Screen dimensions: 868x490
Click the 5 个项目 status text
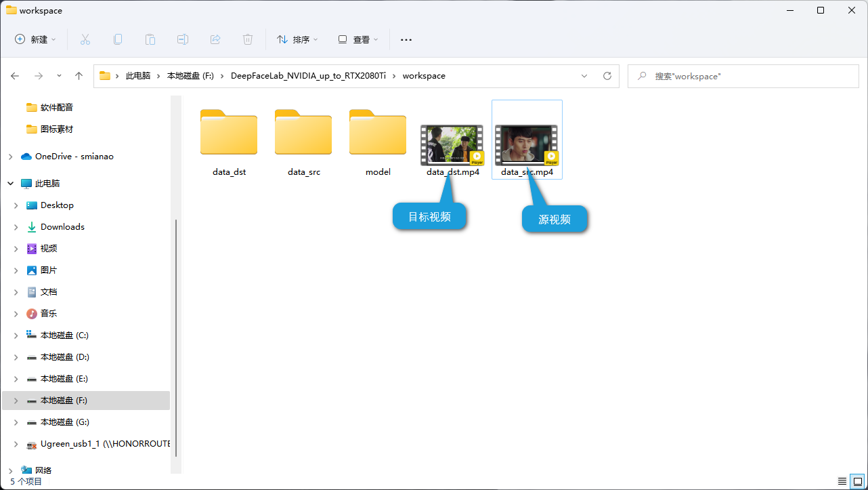26,481
